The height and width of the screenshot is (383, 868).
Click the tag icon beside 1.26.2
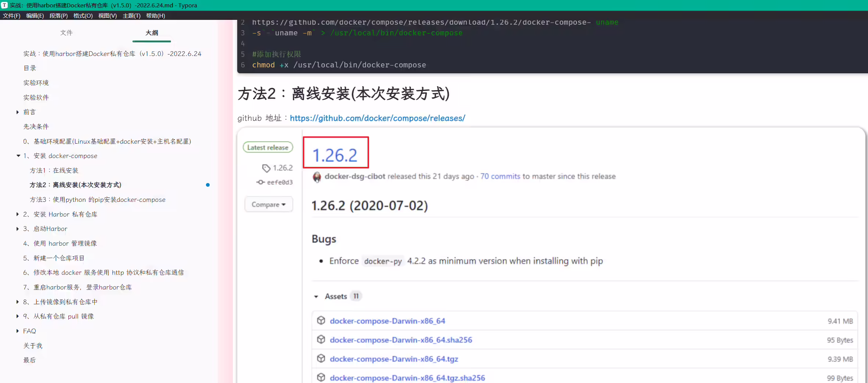pos(266,168)
